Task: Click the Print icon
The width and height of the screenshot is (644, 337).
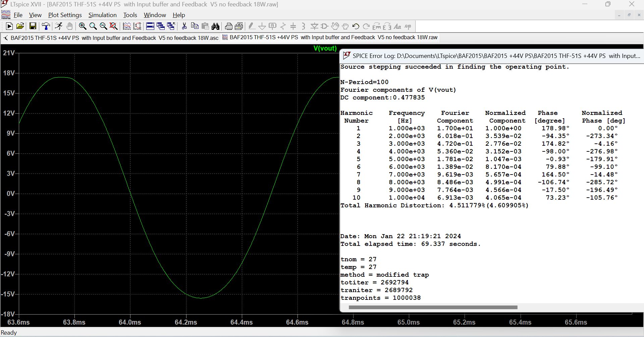Action: pyautogui.click(x=239, y=26)
